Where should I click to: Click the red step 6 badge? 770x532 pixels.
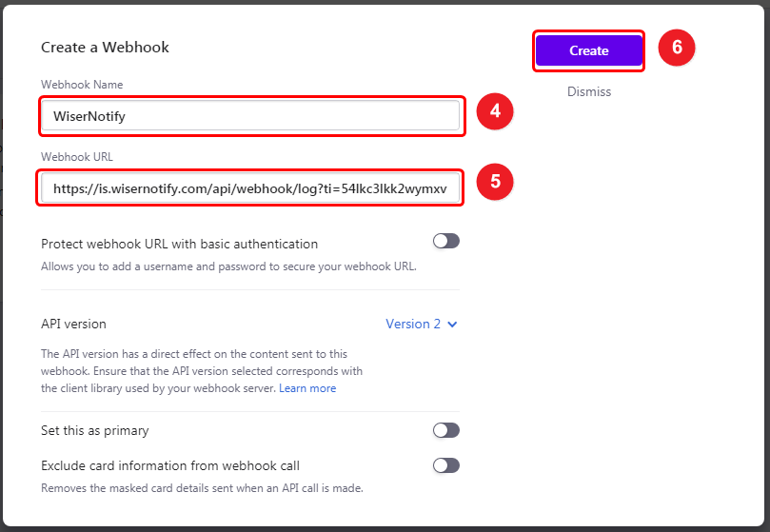[x=677, y=48]
